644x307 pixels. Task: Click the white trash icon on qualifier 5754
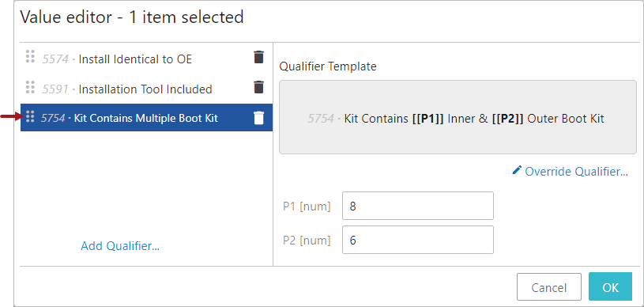(258, 118)
